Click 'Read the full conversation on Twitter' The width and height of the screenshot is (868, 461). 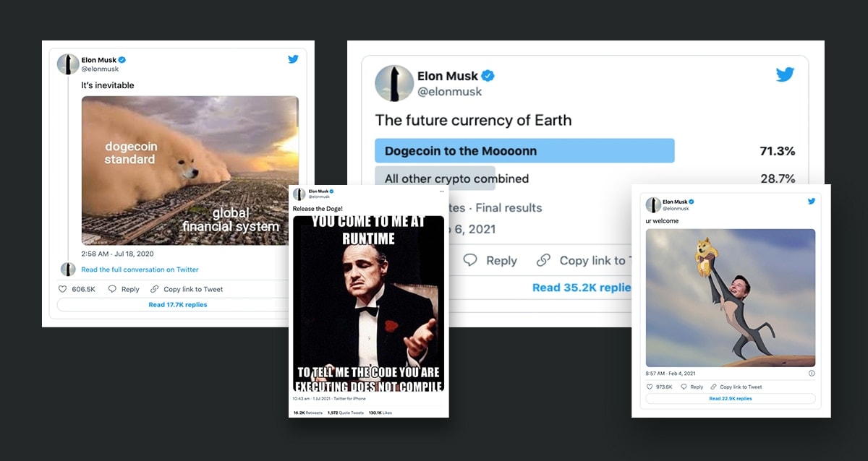(x=140, y=270)
